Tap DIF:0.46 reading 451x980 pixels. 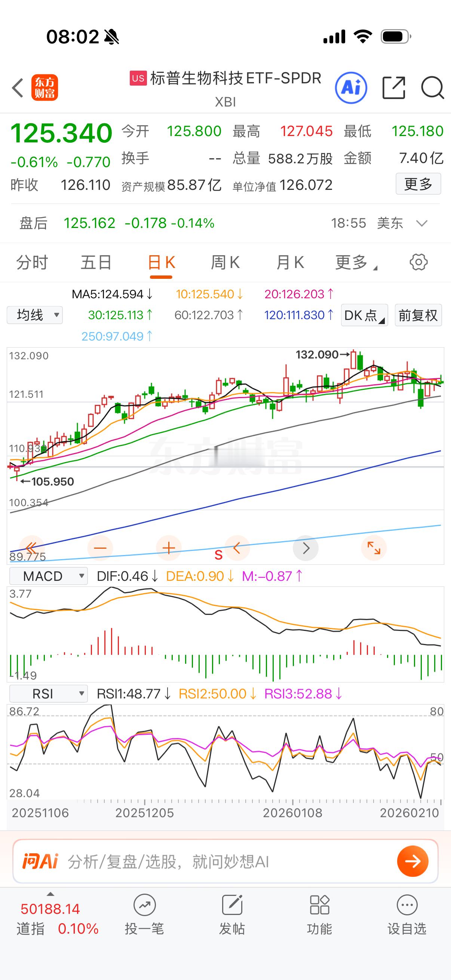(x=127, y=576)
